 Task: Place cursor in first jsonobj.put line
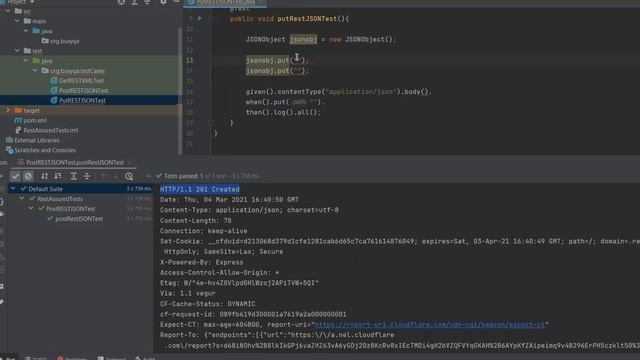click(277, 60)
